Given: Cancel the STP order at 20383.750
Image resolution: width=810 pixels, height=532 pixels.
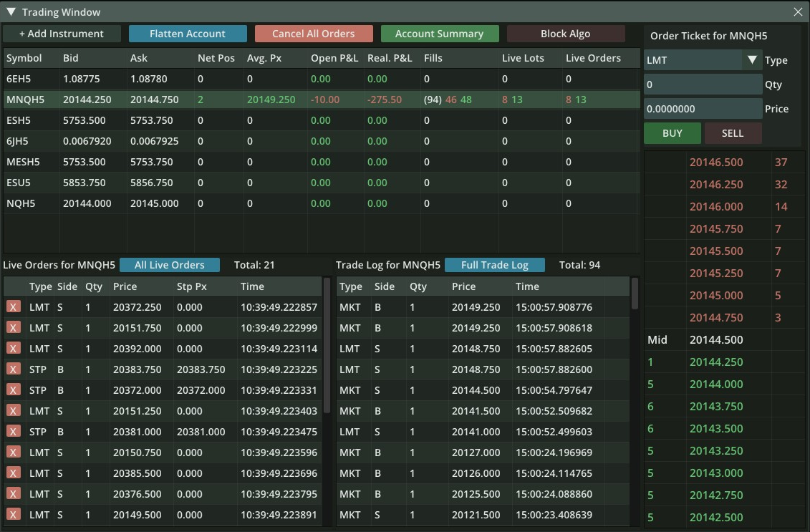Looking at the screenshot, I should 12,369.
